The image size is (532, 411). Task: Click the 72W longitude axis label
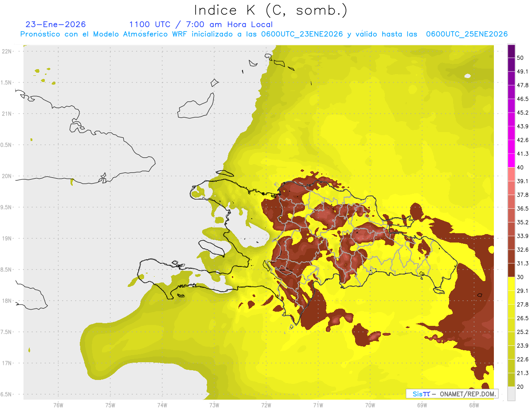click(x=266, y=405)
